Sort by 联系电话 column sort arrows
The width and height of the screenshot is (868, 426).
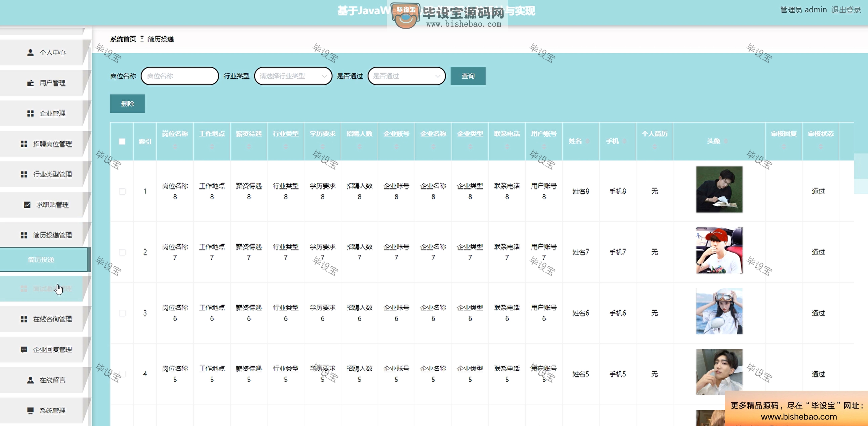(x=507, y=147)
